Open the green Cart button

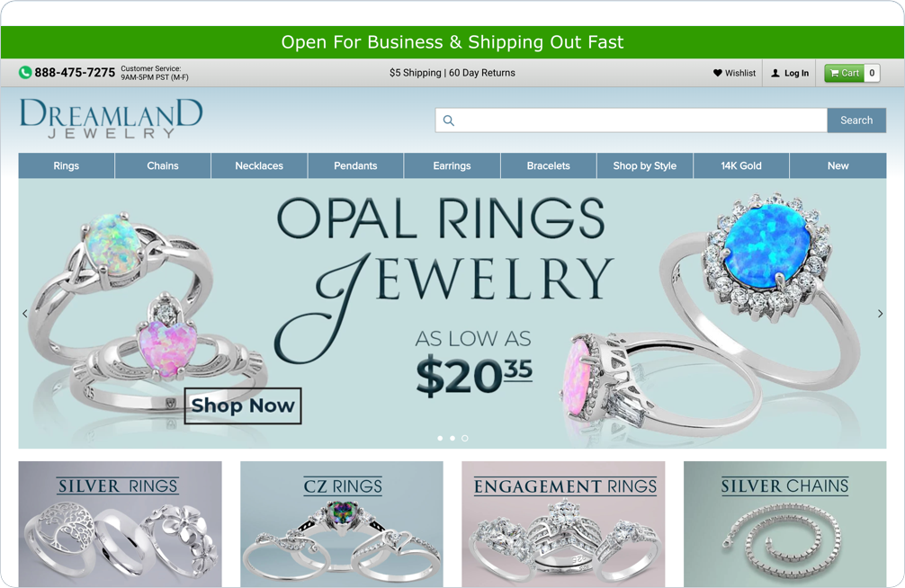tap(844, 74)
